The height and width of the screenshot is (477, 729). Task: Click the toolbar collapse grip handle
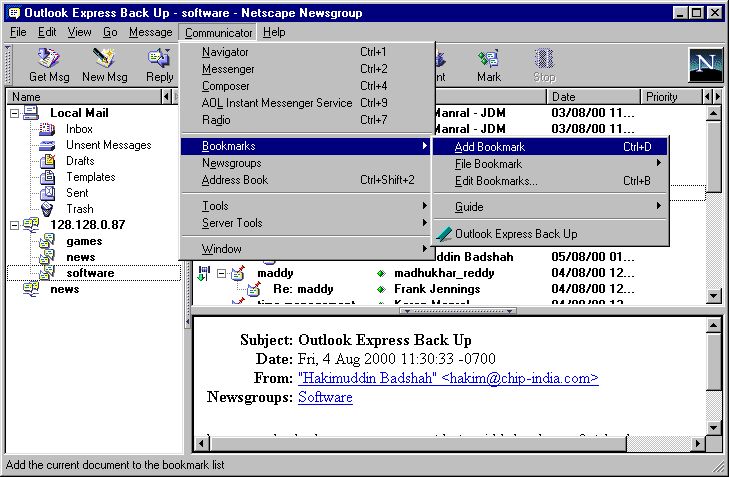point(8,64)
